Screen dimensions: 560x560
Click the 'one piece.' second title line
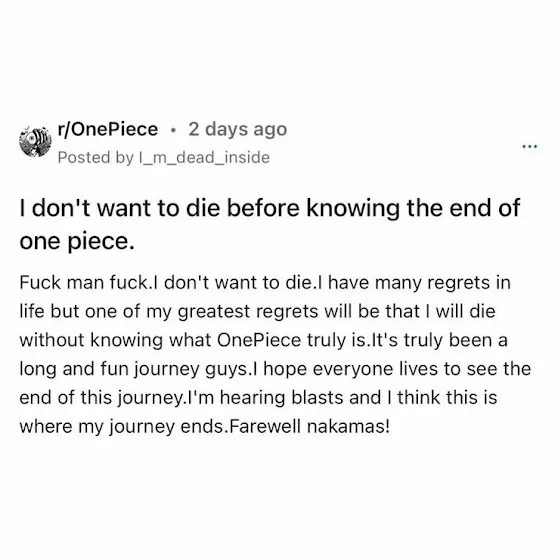(77, 242)
